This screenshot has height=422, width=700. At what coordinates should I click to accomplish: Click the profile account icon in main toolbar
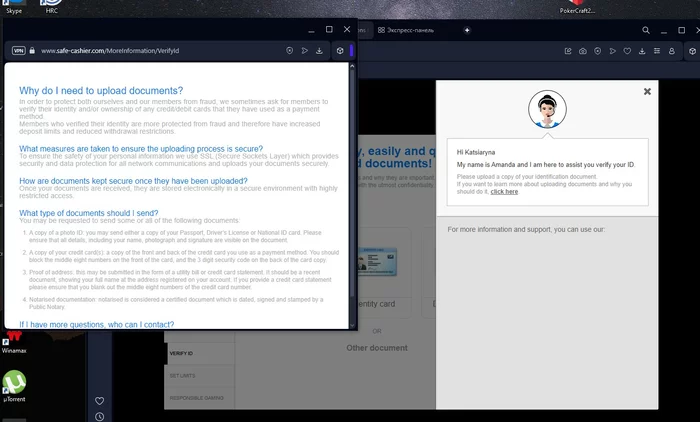click(x=671, y=51)
